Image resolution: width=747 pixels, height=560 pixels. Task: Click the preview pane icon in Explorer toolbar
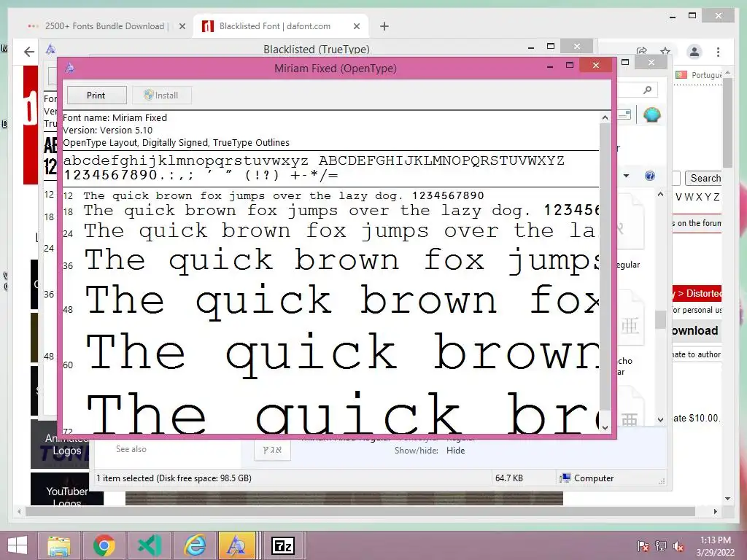point(624,114)
